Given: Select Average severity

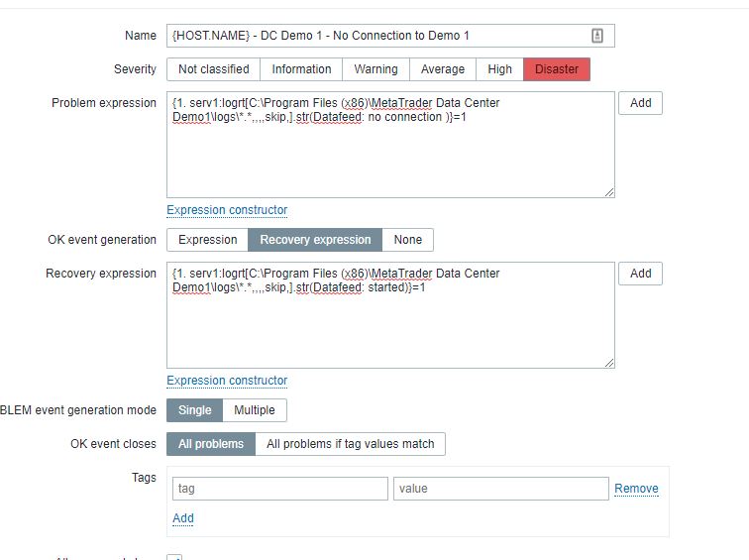Looking at the screenshot, I should 442,69.
